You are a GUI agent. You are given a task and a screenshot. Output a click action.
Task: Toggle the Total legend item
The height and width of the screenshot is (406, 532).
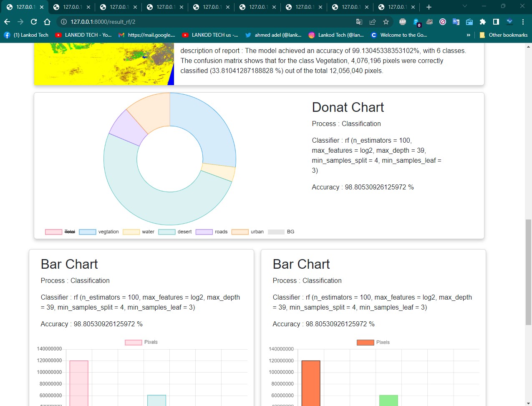pos(61,232)
